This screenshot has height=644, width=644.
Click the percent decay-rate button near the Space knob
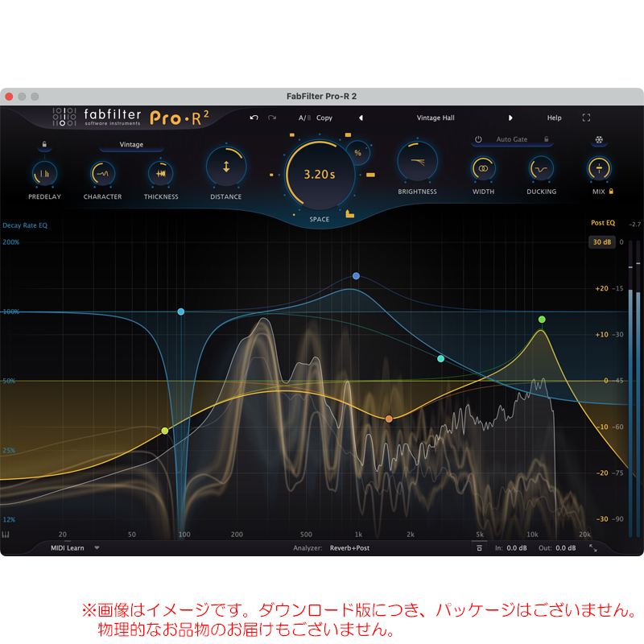point(357,153)
